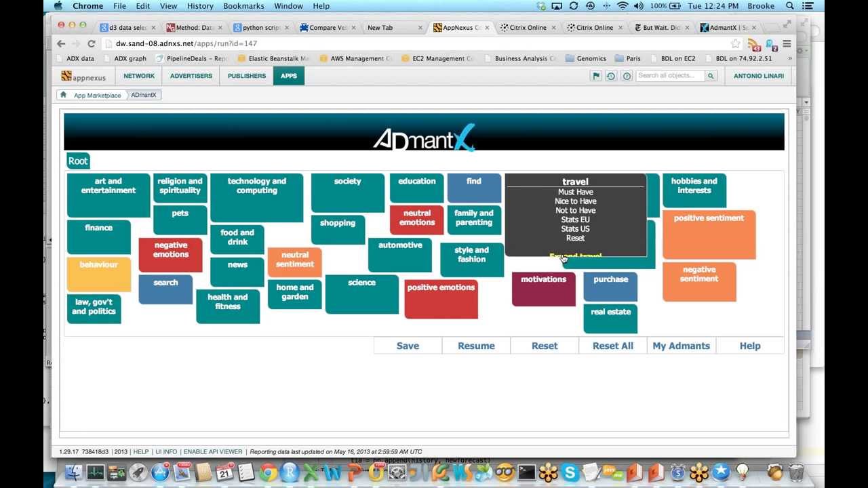Open the ANTONIO LINARI user menu
The width and height of the screenshot is (868, 488).
(x=758, y=76)
